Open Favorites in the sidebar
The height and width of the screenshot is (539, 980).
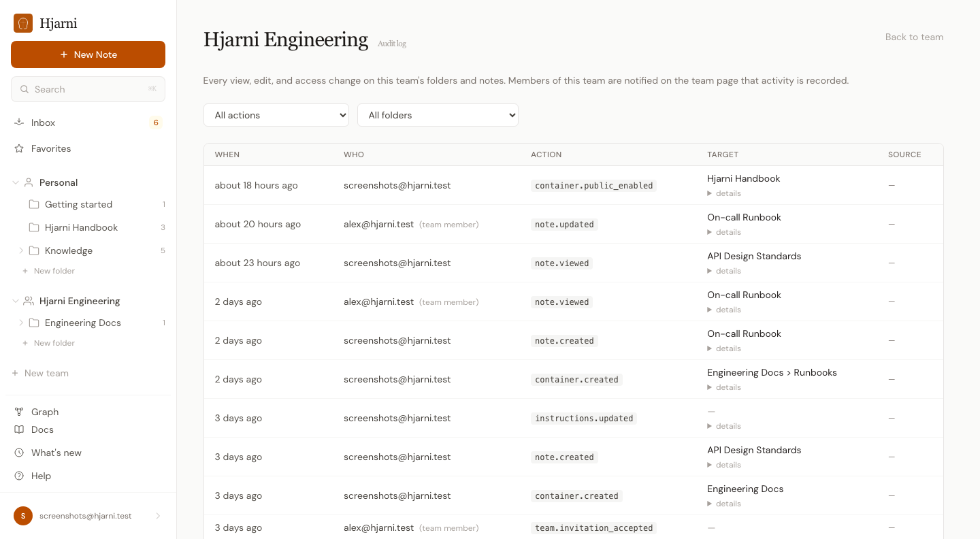click(x=88, y=148)
